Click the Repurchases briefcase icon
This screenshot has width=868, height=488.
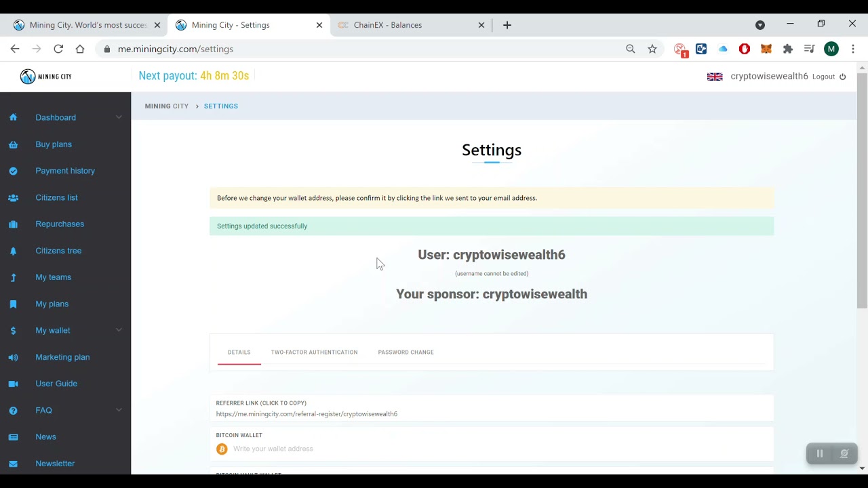point(13,224)
